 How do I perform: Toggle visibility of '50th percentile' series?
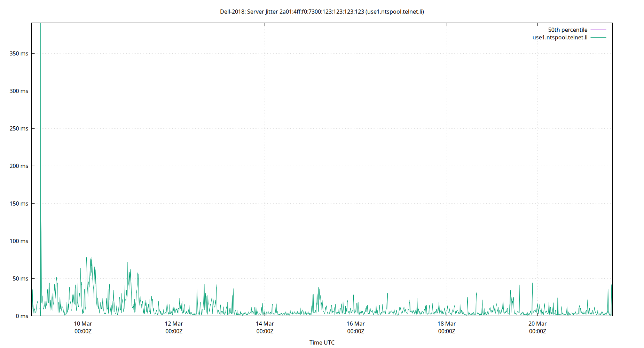point(567,30)
